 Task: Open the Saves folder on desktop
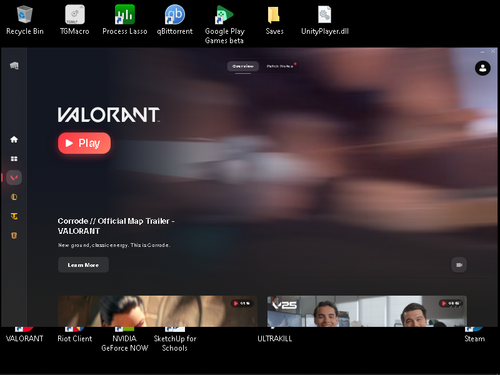coord(274,20)
